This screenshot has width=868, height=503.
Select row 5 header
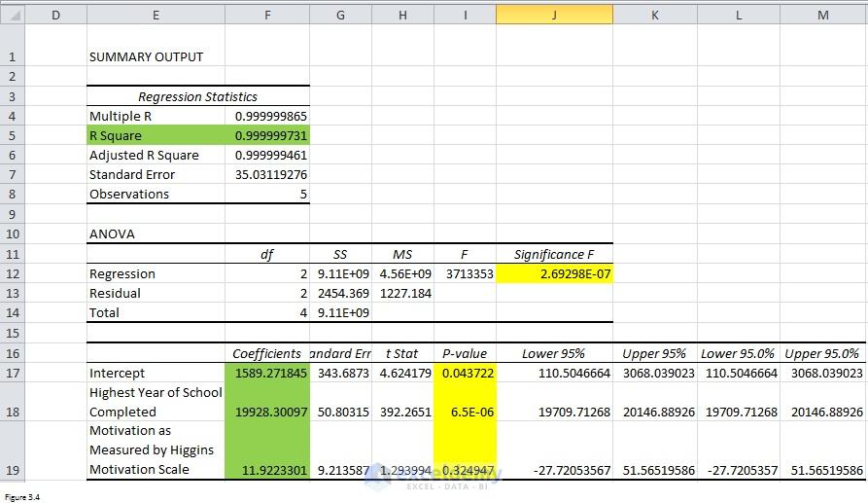13,135
